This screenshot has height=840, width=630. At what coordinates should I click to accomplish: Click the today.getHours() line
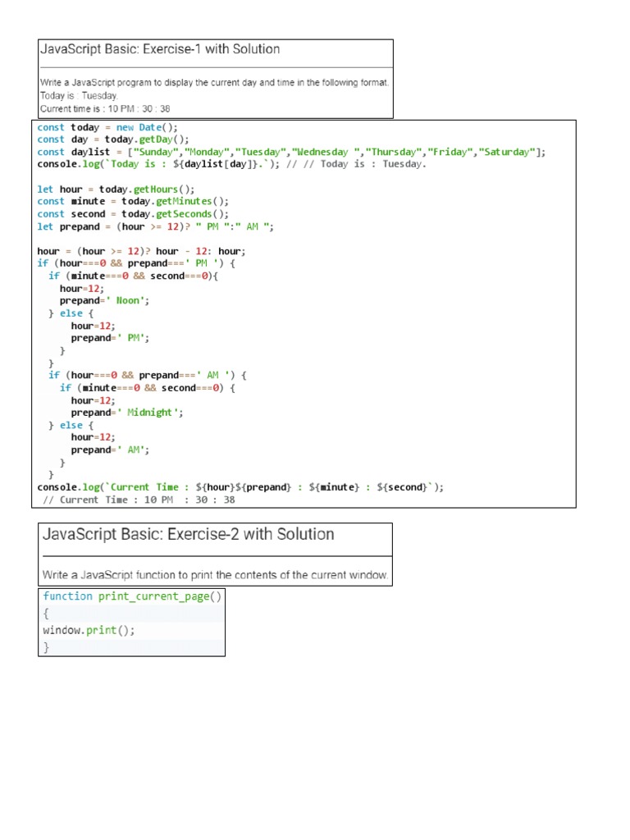coord(116,189)
